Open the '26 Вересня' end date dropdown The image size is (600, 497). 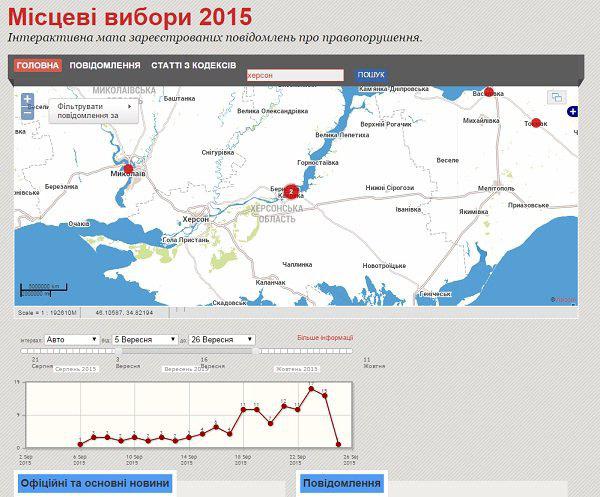[x=223, y=340]
